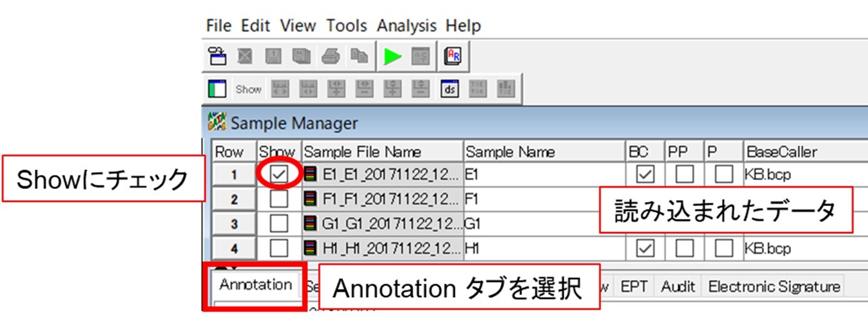The height and width of the screenshot is (319, 868).
Task: Select row header button 4
Action: coord(234,248)
